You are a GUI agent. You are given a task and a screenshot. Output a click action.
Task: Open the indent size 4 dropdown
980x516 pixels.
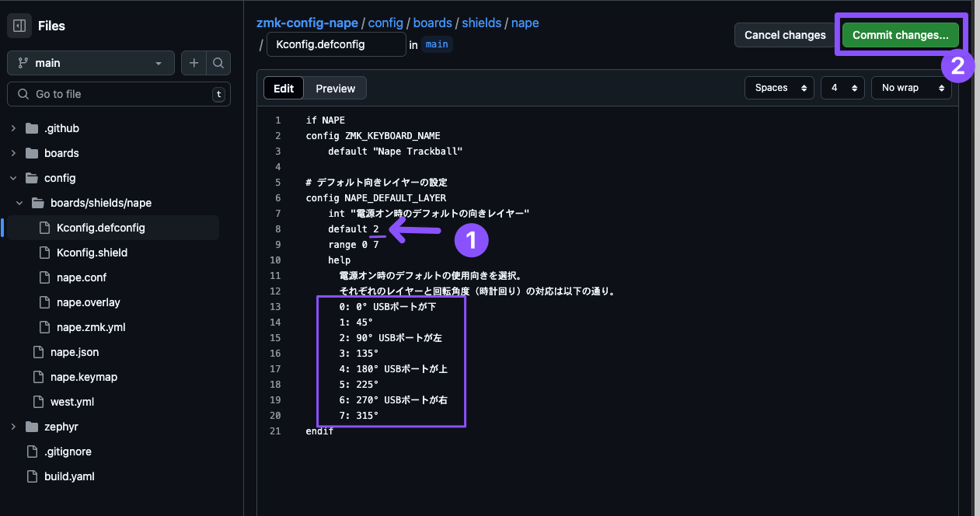842,88
